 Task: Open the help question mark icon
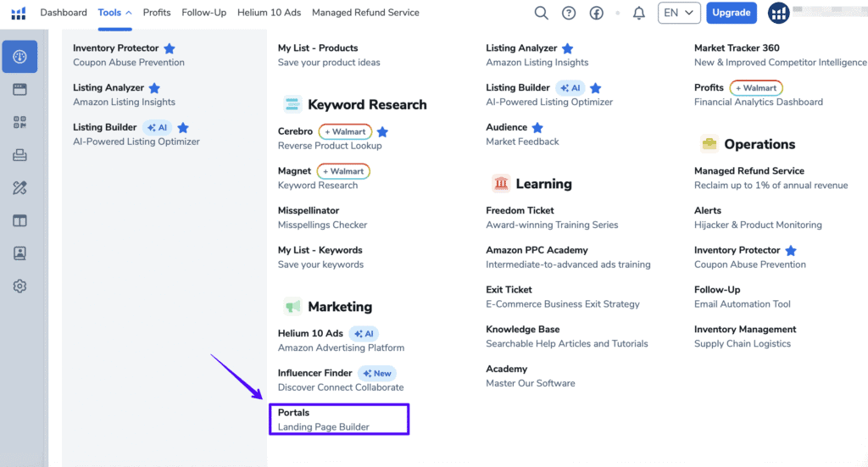click(x=569, y=13)
